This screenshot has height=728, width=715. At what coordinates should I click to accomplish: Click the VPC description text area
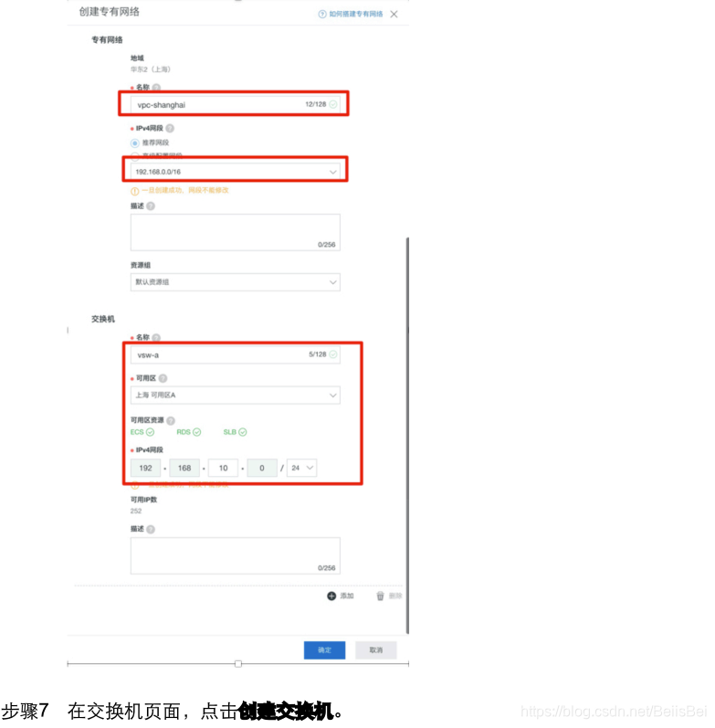[x=235, y=232]
